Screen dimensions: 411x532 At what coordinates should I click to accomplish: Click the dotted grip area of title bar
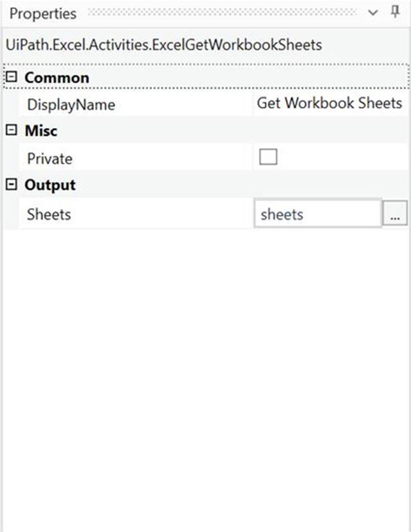[x=222, y=13]
